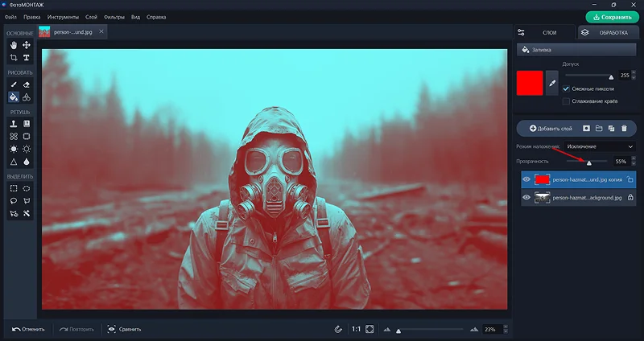Toggle lock on the копия layer
The height and width of the screenshot is (341, 644).
[630, 179]
